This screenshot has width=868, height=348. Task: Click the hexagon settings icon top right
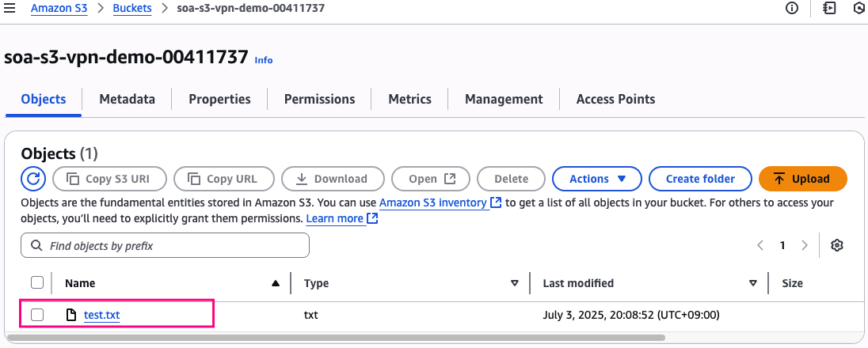pyautogui.click(x=859, y=8)
